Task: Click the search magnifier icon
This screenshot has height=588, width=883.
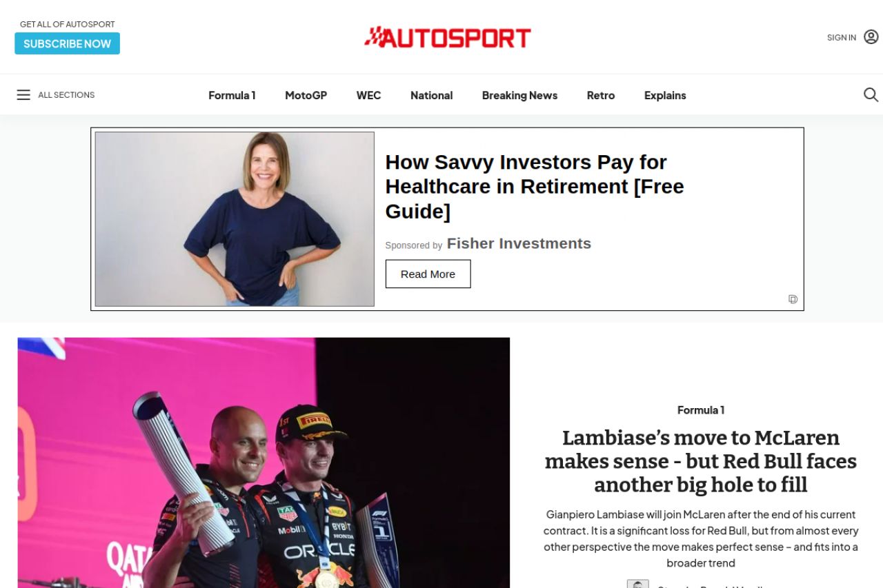Action: [x=871, y=95]
